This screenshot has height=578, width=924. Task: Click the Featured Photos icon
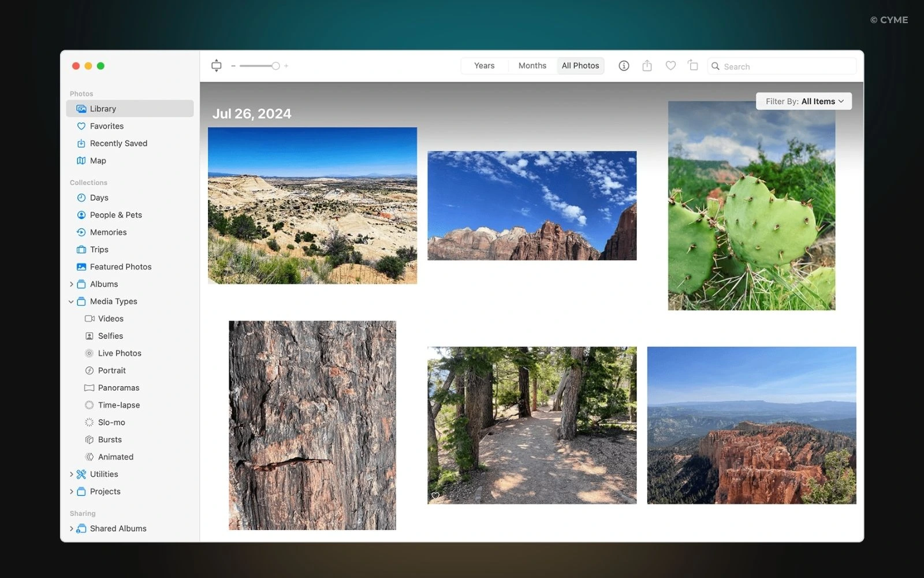point(81,267)
